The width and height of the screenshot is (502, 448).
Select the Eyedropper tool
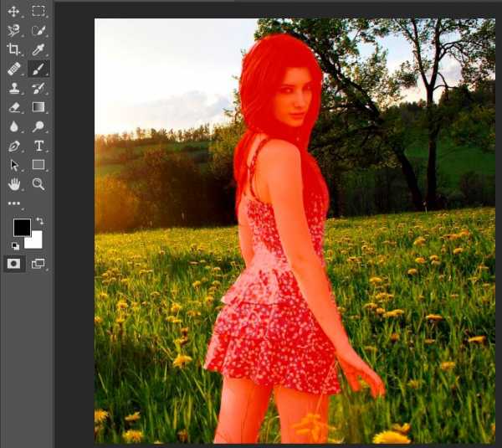pyautogui.click(x=38, y=49)
